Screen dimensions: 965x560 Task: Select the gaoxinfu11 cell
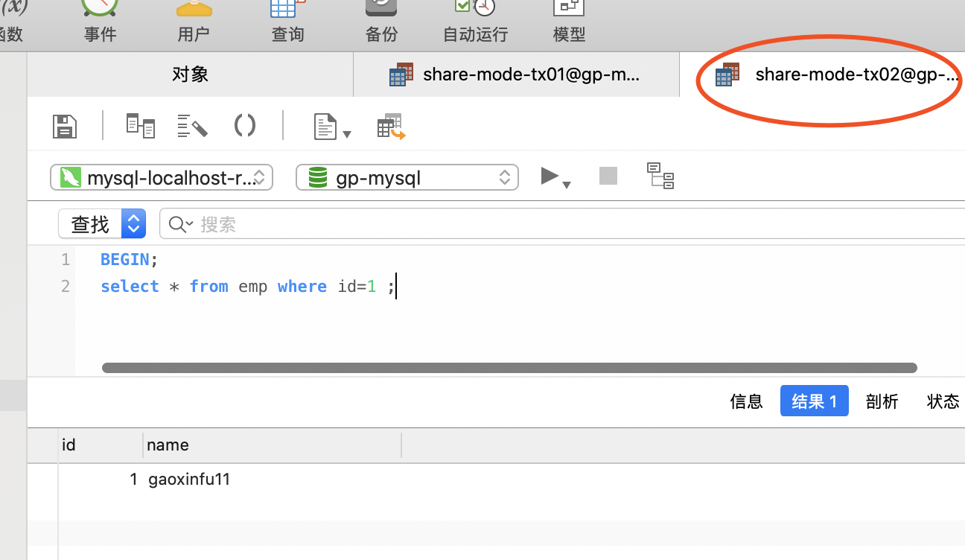[189, 480]
